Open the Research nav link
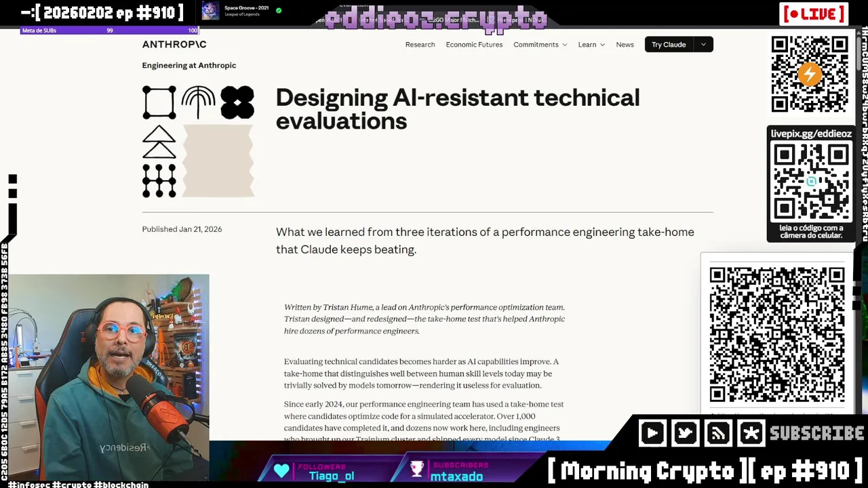This screenshot has width=868, height=488. coord(420,45)
